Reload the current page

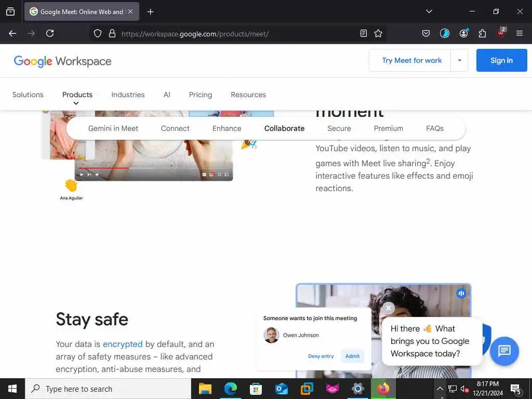point(50,33)
